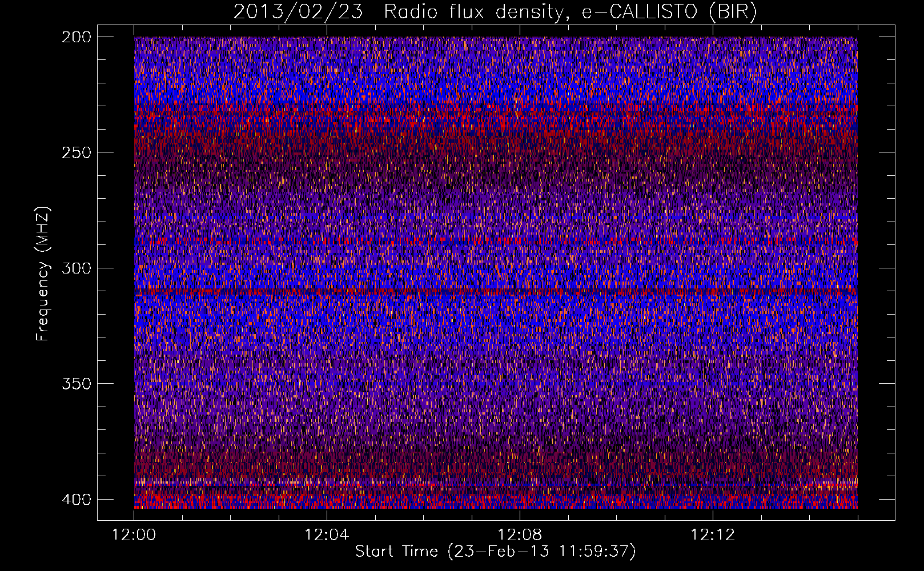Click the 200 frequency tick label
The width and height of the screenshot is (924, 571).
coord(76,37)
